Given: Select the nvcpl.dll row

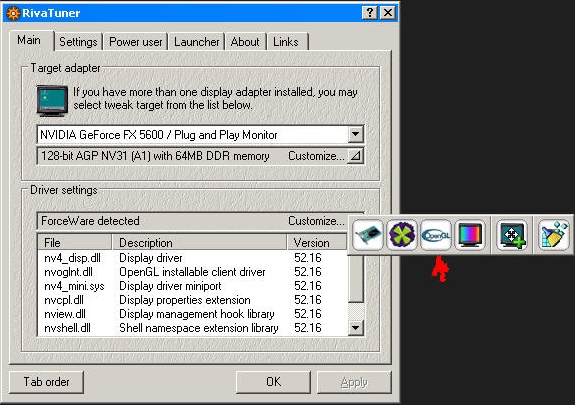Looking at the screenshot, I should pyautogui.click(x=193, y=300).
